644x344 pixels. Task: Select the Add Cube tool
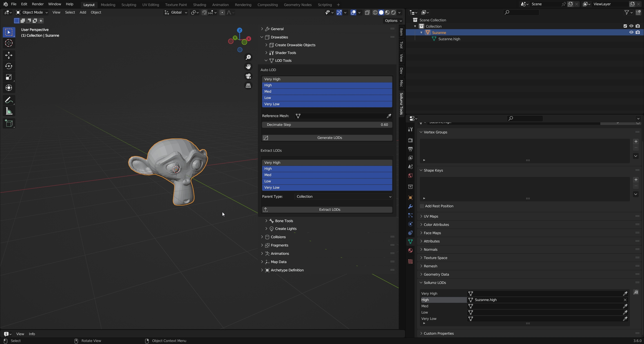click(x=9, y=123)
